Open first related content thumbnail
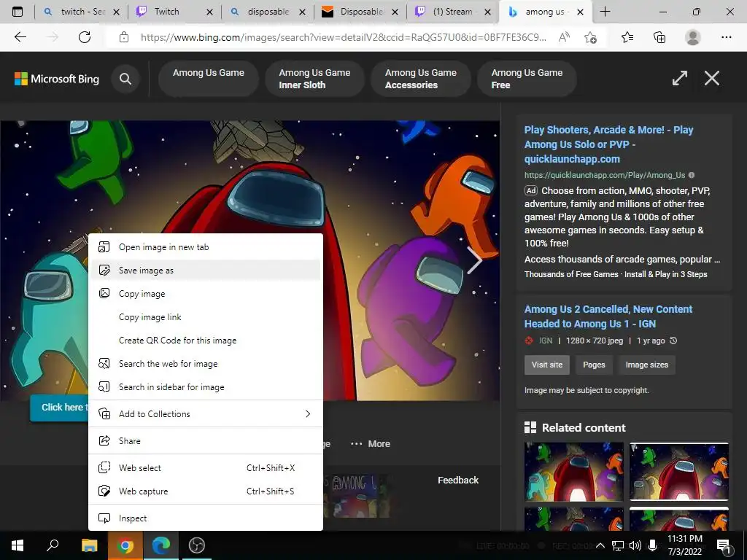 pos(573,472)
